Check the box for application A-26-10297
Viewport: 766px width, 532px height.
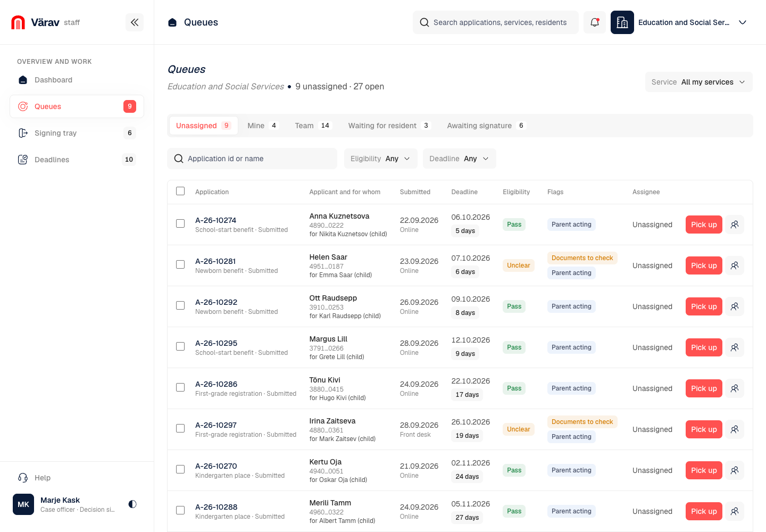[x=180, y=428]
